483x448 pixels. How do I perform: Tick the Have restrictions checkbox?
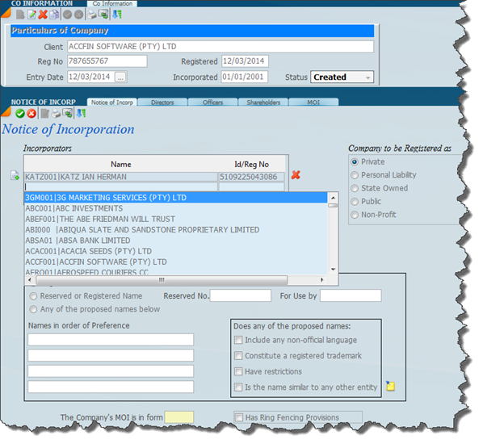tap(238, 371)
